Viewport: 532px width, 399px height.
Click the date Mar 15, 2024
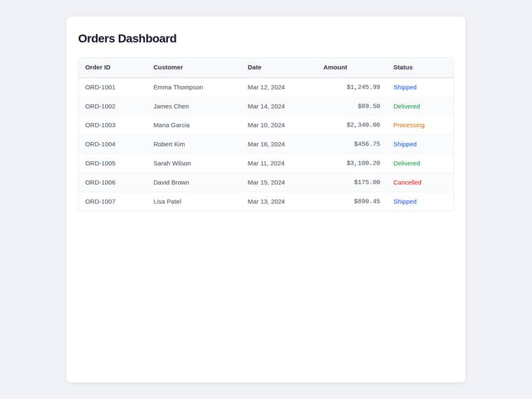coord(266,182)
